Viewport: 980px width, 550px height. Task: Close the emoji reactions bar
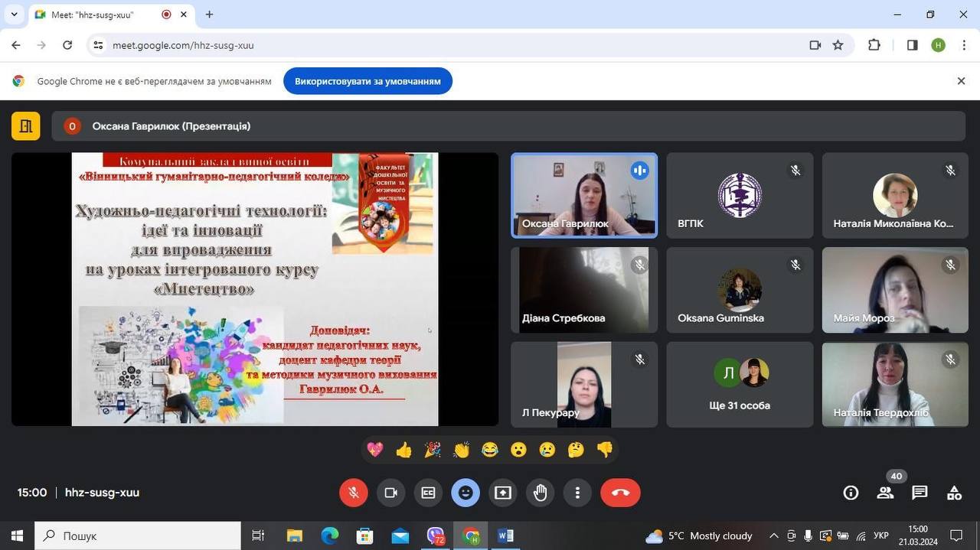click(x=465, y=493)
